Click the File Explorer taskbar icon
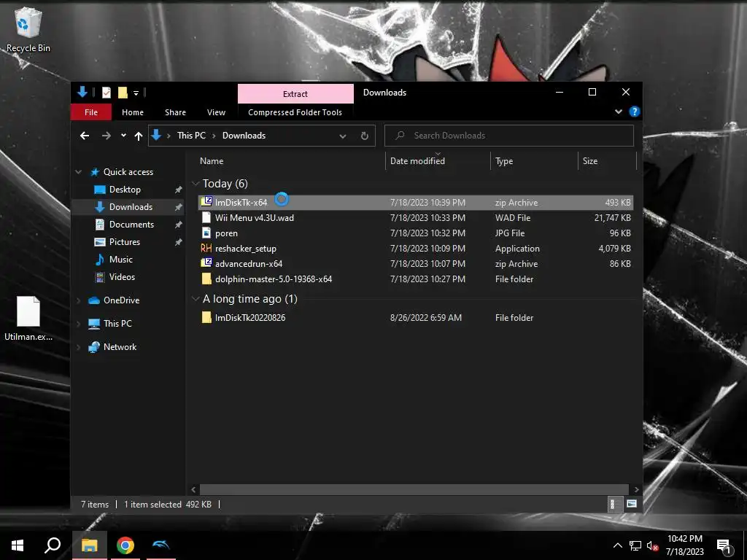Image resolution: width=747 pixels, height=560 pixels. [89, 545]
